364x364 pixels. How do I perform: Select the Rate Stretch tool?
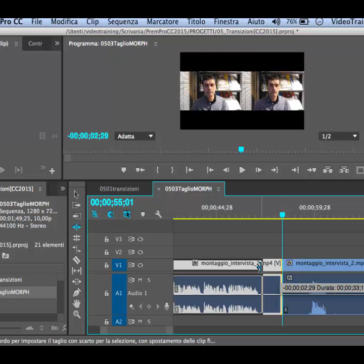click(76, 249)
